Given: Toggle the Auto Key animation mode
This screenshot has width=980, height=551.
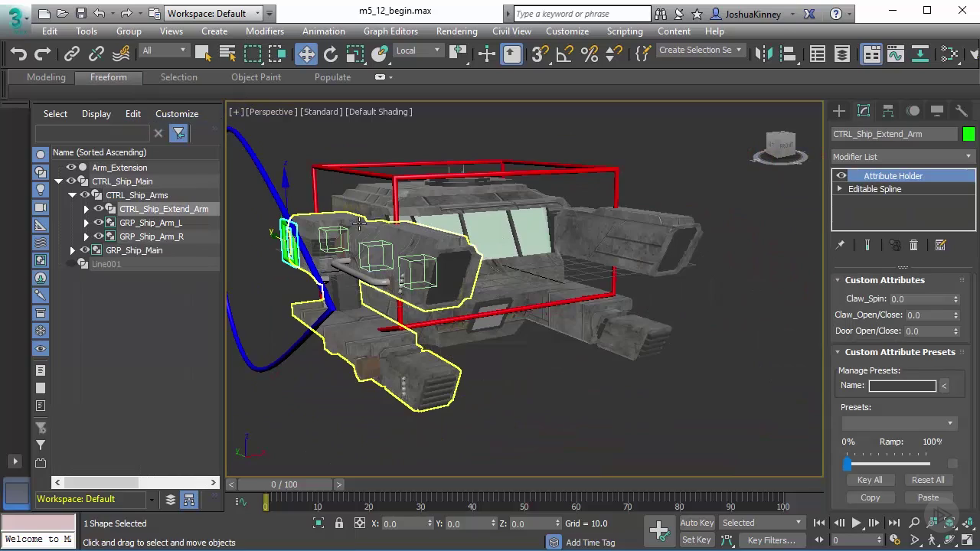Looking at the screenshot, I should [x=697, y=523].
